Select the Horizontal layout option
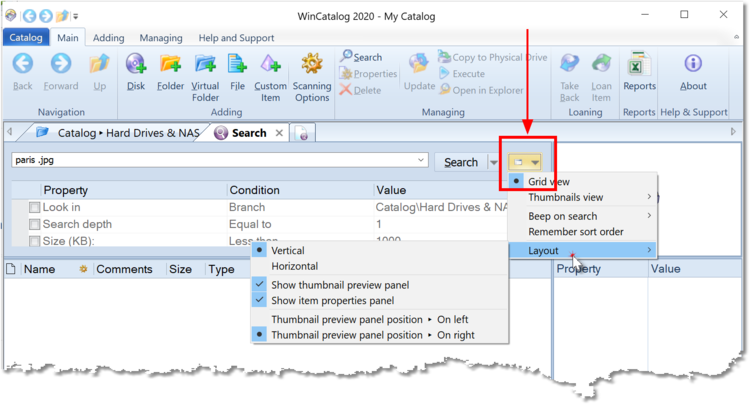750x405 pixels. point(294,266)
